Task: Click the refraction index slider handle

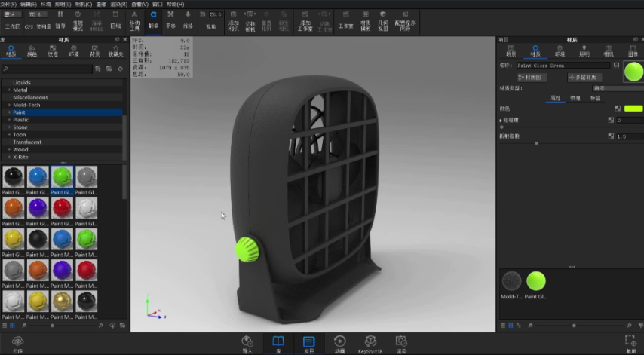Action: pos(536,143)
